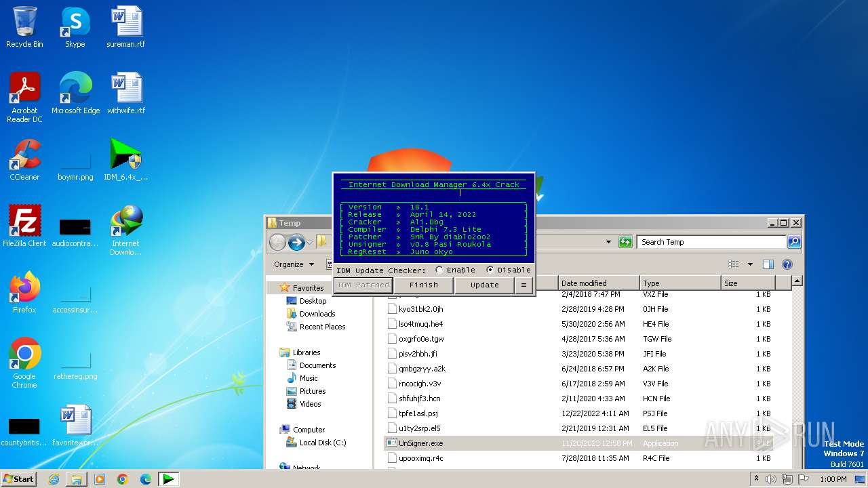Screen dimensions: 868x488
Task: Launch Skype from the desktop
Action: 75,27
